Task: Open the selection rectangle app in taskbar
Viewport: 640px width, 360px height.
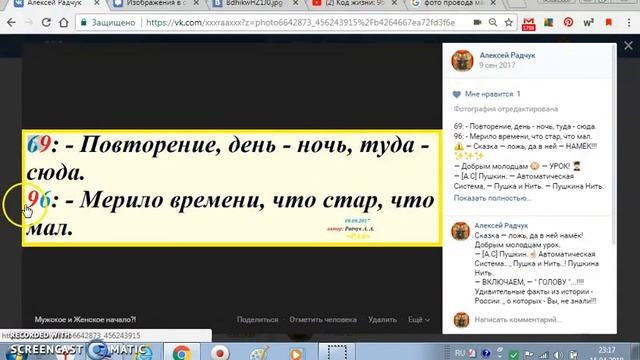Action: [337, 352]
